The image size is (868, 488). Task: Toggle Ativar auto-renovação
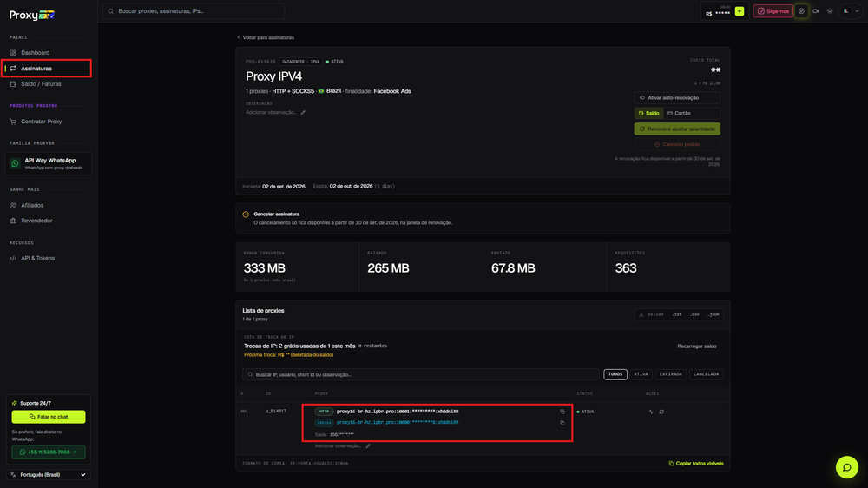677,97
